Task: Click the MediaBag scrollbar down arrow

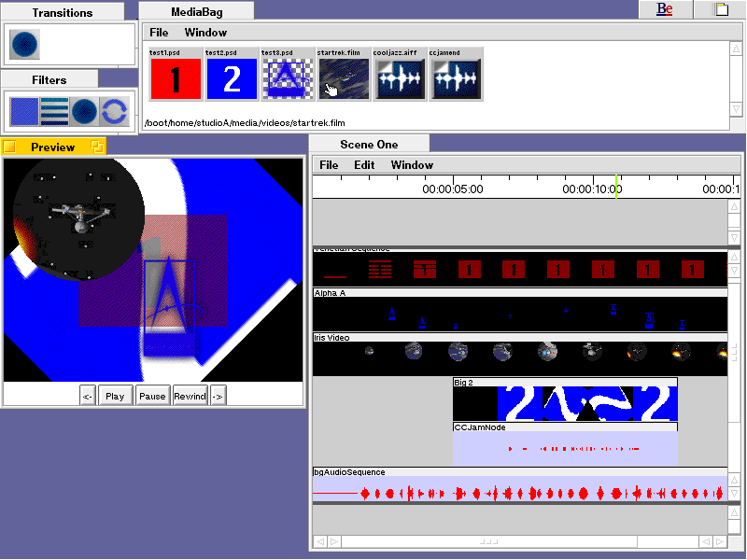Action: (736, 121)
